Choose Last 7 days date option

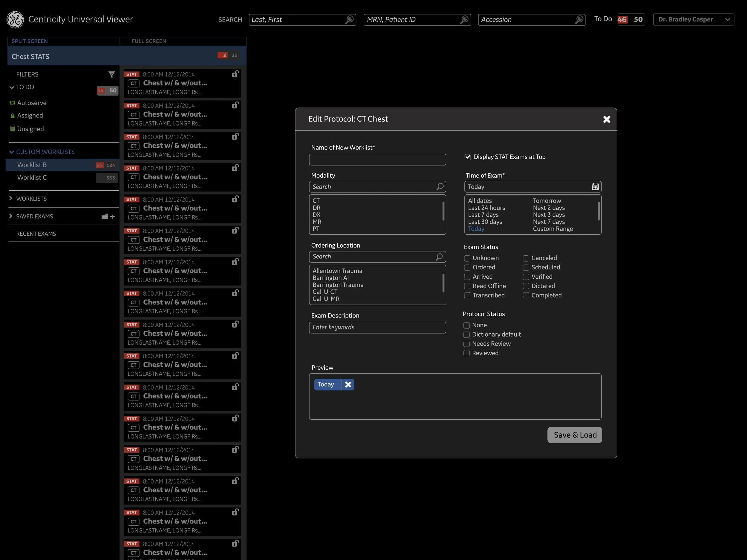(x=483, y=215)
